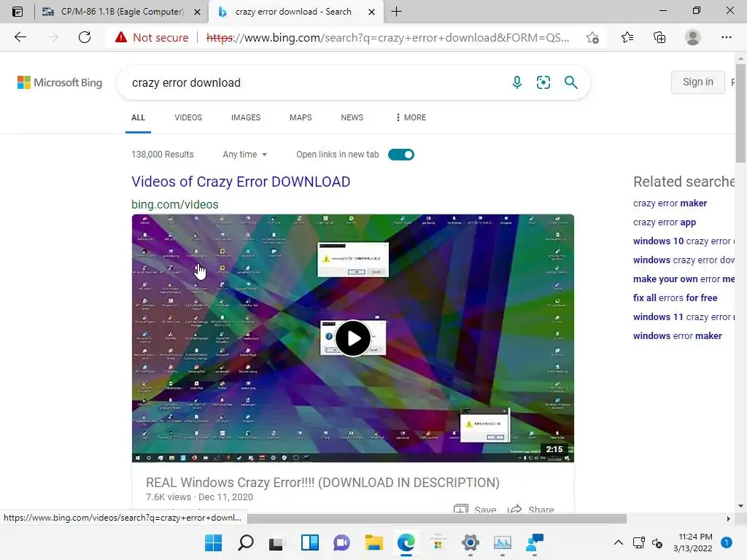The image size is (747, 560).
Task: Open File Explorer from taskbar
Action: 374,542
